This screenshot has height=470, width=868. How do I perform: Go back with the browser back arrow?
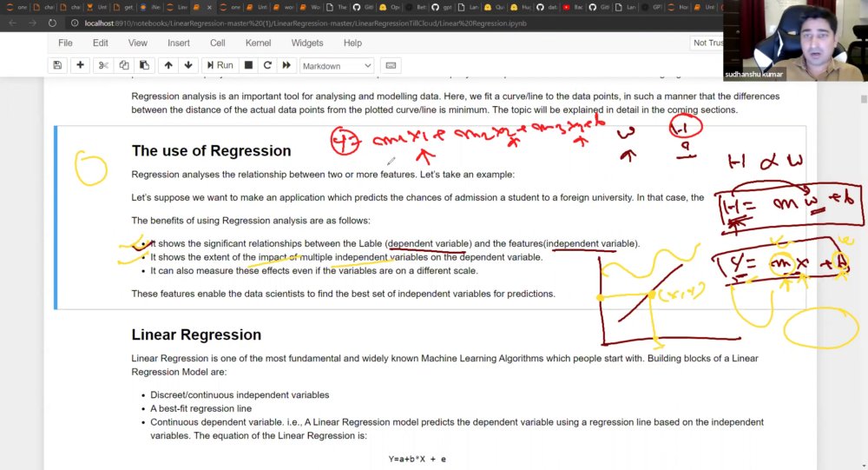click(x=13, y=23)
